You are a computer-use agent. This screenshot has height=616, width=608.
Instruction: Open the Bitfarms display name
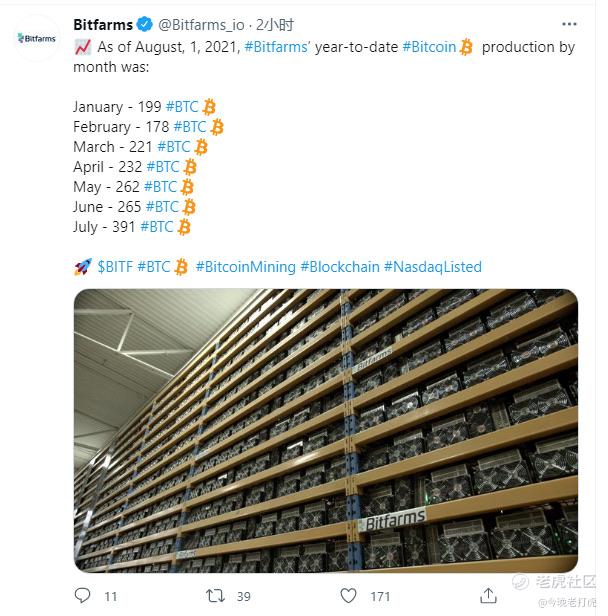pyautogui.click(x=103, y=25)
